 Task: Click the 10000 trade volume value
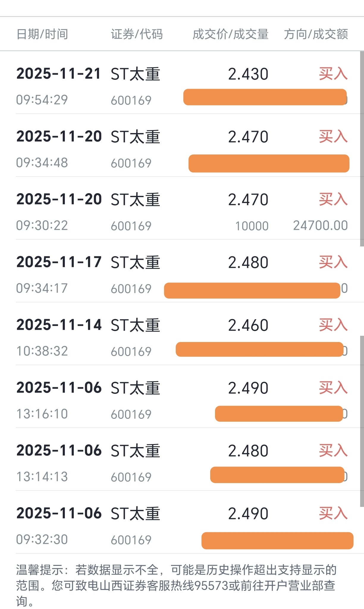click(x=252, y=226)
